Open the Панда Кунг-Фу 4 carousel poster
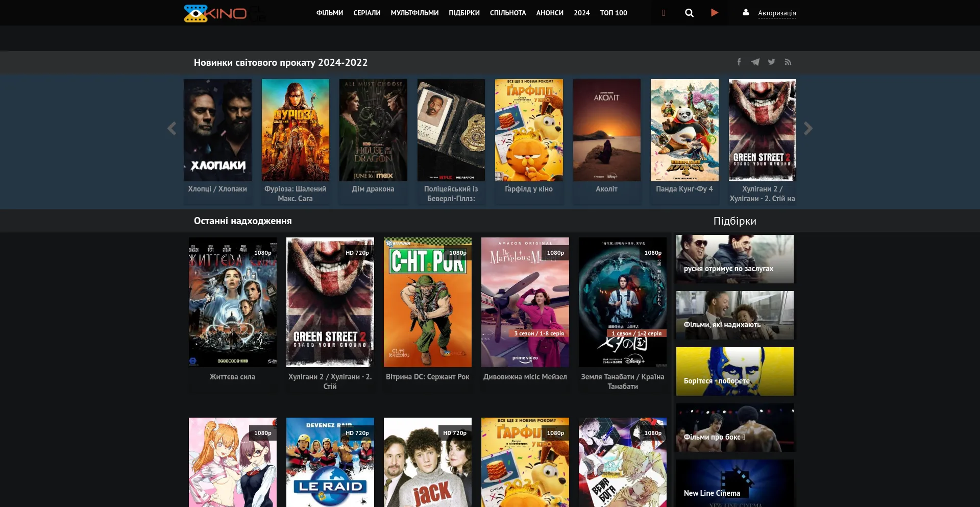 coord(684,130)
